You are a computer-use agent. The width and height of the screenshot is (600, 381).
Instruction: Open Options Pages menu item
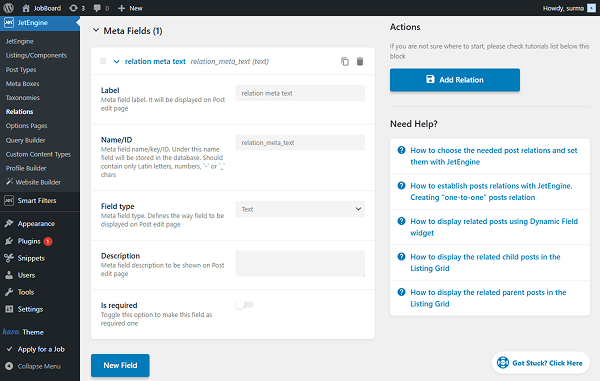click(26, 126)
